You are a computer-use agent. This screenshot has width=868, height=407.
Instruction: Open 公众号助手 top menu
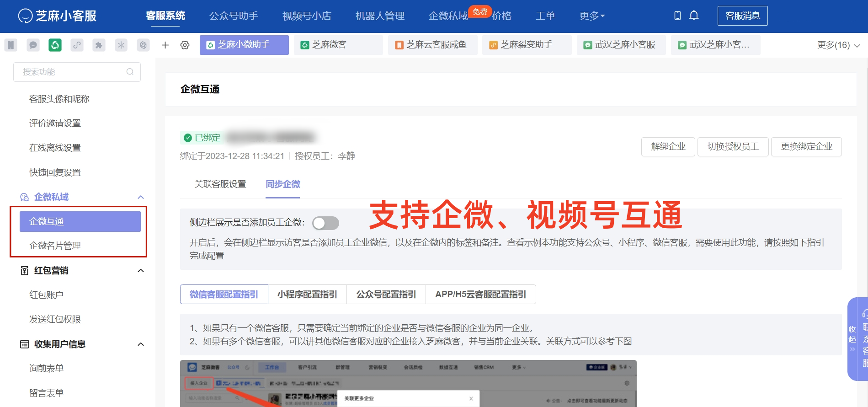(x=234, y=16)
